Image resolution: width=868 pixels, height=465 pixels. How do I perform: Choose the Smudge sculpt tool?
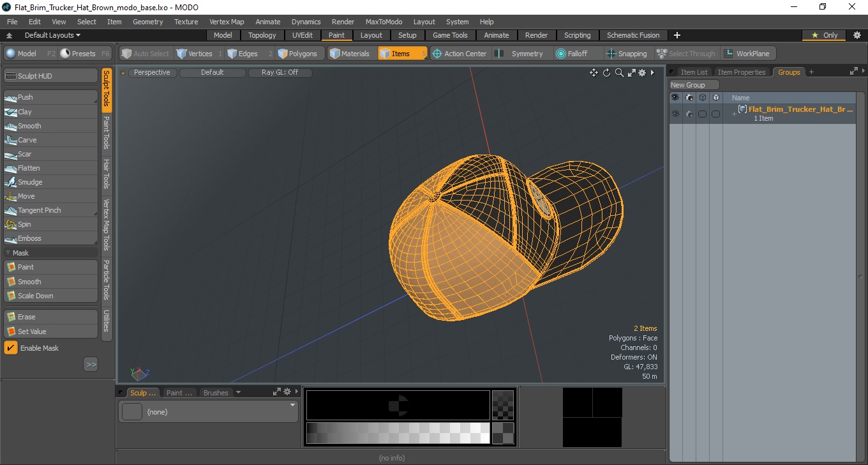click(50, 182)
